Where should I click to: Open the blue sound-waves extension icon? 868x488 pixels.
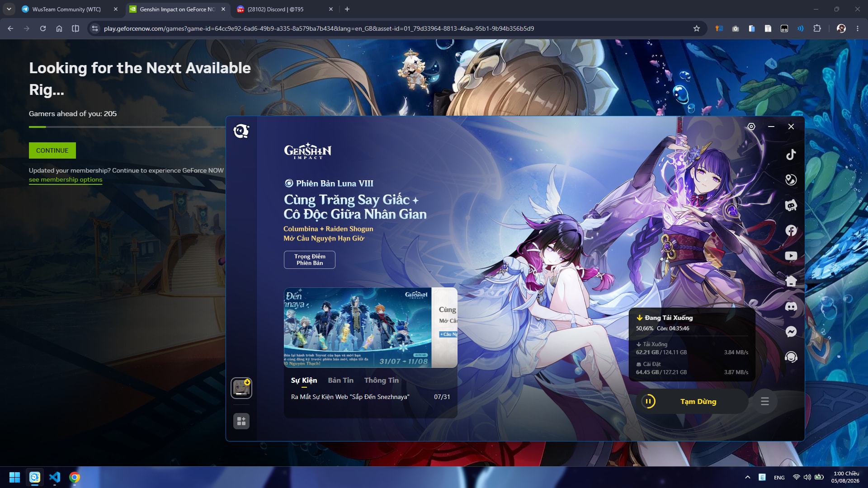point(801,28)
